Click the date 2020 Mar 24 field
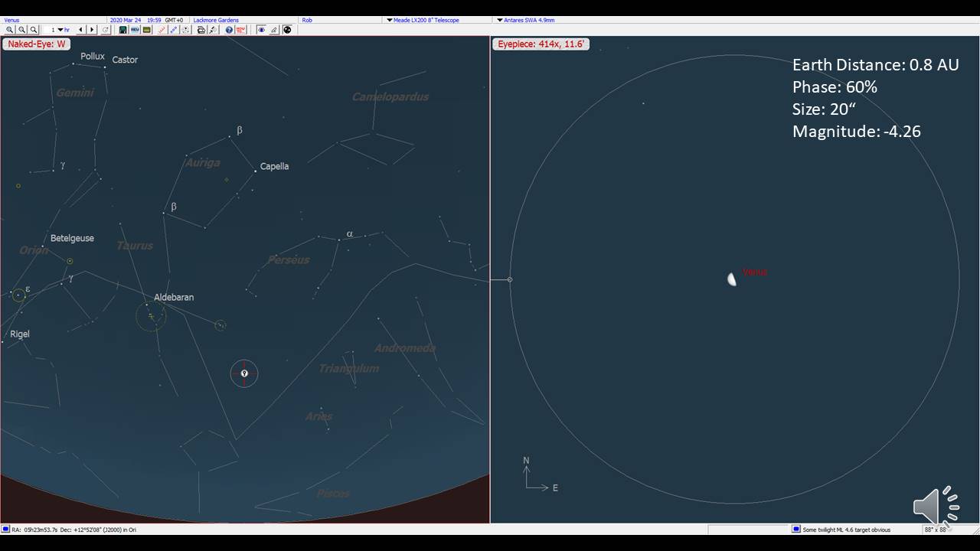 pyautogui.click(x=126, y=20)
